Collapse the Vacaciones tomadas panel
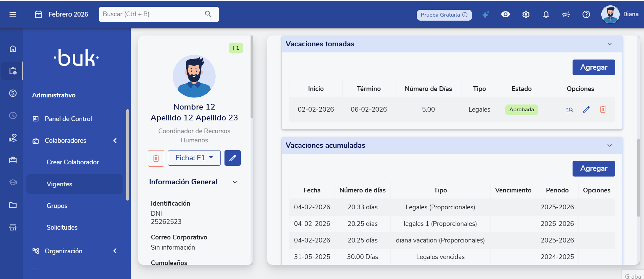This screenshot has height=279, width=644. 609,44
